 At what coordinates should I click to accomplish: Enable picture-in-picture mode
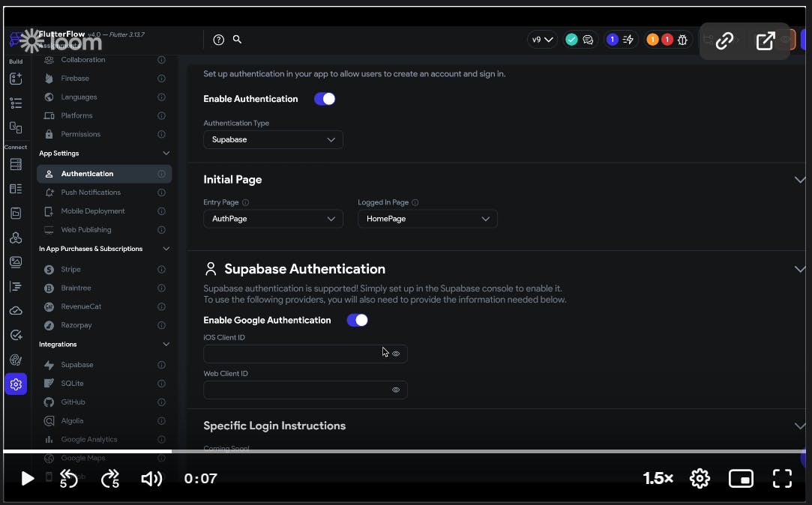tap(741, 479)
